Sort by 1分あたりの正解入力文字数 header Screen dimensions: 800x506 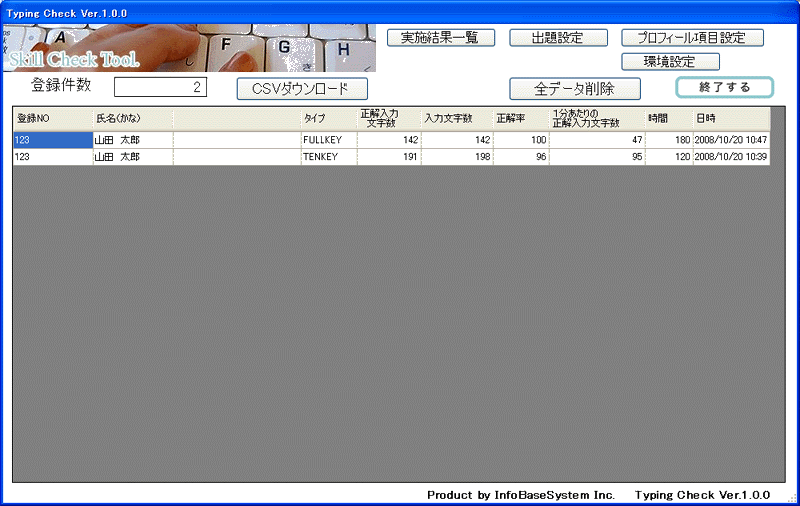[x=597, y=118]
